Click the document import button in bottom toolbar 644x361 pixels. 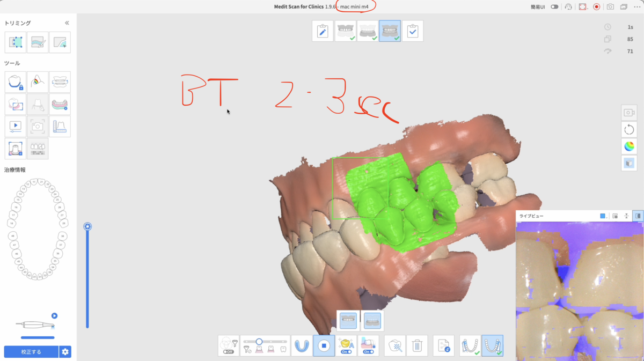pos(443,345)
